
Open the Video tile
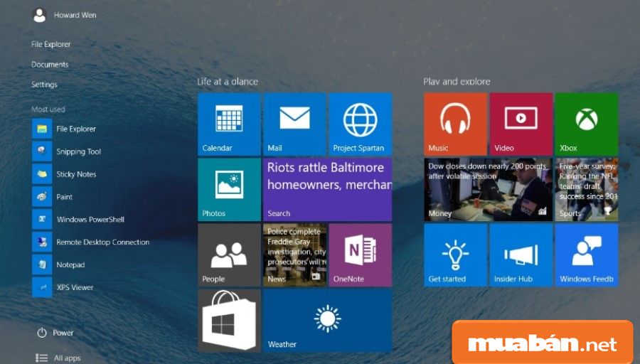pos(521,124)
